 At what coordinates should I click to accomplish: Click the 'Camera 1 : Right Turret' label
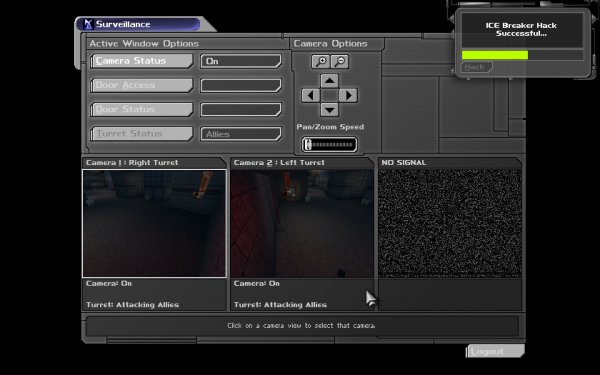click(x=132, y=163)
